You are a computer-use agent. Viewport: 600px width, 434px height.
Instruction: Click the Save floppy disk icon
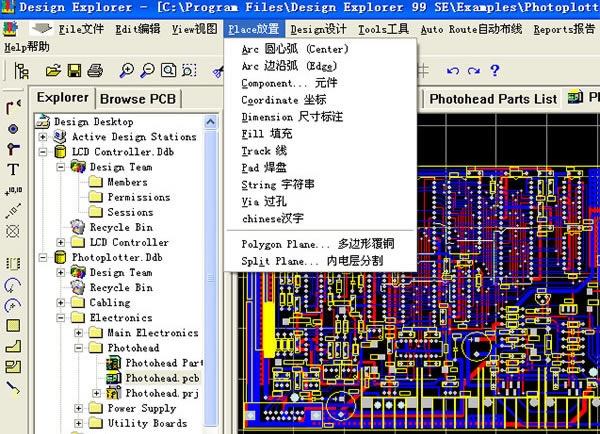click(x=74, y=71)
